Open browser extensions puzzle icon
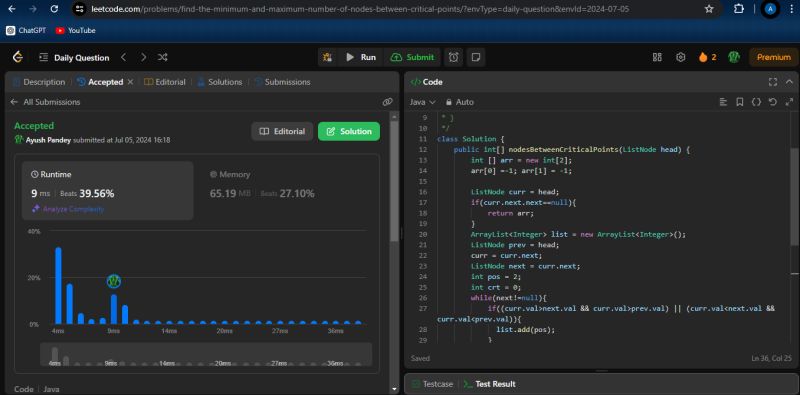Screen dimensions: 800x395 pyautogui.click(x=738, y=9)
